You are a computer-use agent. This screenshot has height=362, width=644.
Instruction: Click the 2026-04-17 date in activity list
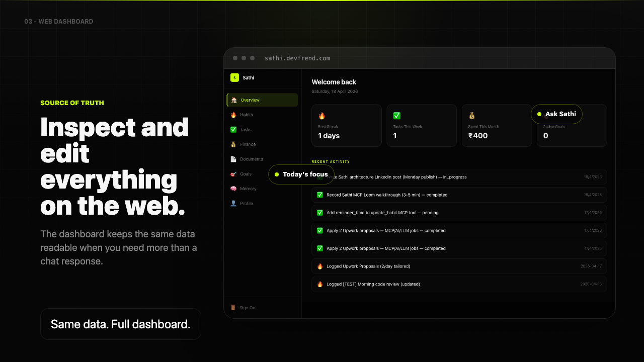tap(591, 266)
